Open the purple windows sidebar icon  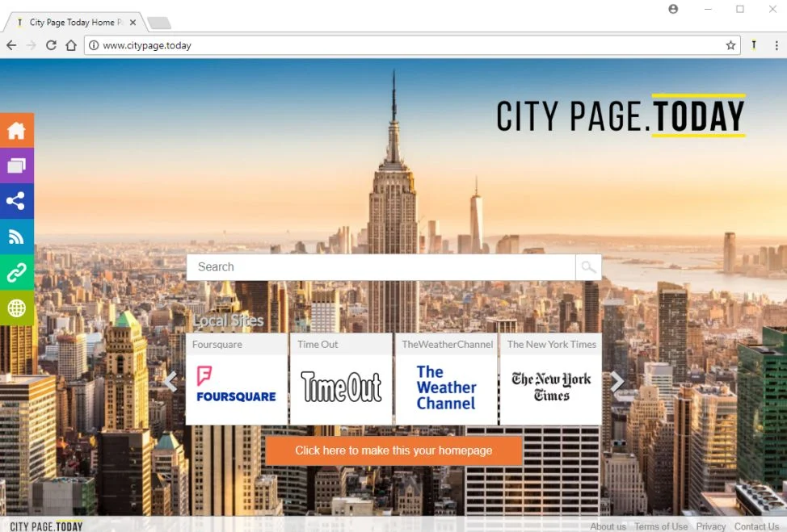(x=16, y=165)
